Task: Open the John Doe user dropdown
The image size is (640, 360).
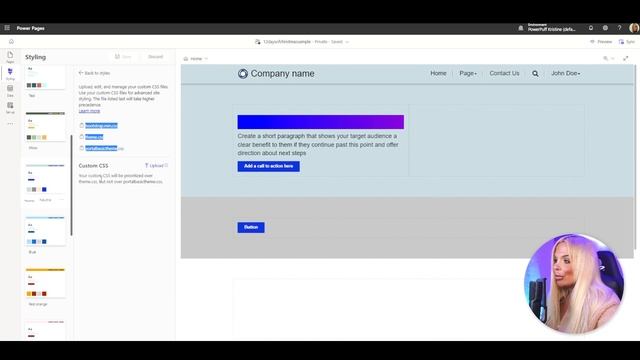Action: pos(566,73)
